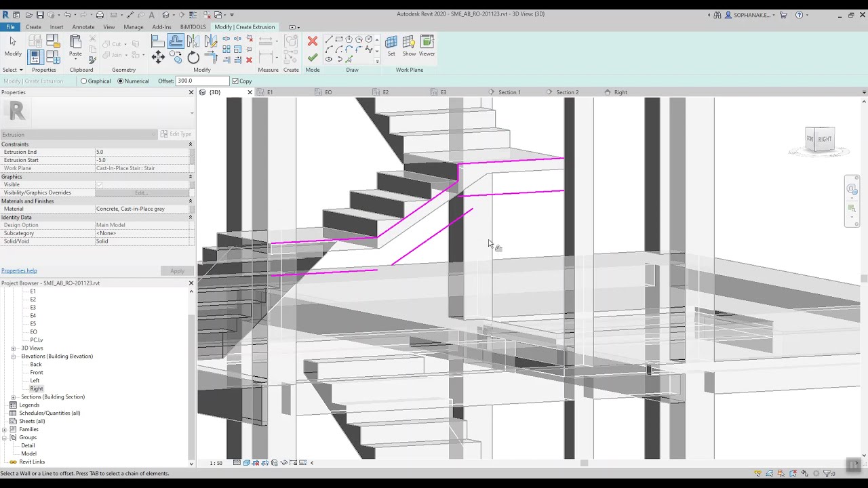
Task: Click the horizontal canvas scrollbar thumb
Action: (584, 463)
